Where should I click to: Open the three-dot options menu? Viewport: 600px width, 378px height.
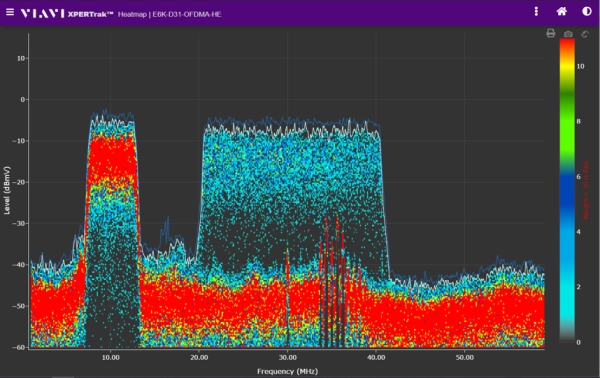(536, 11)
